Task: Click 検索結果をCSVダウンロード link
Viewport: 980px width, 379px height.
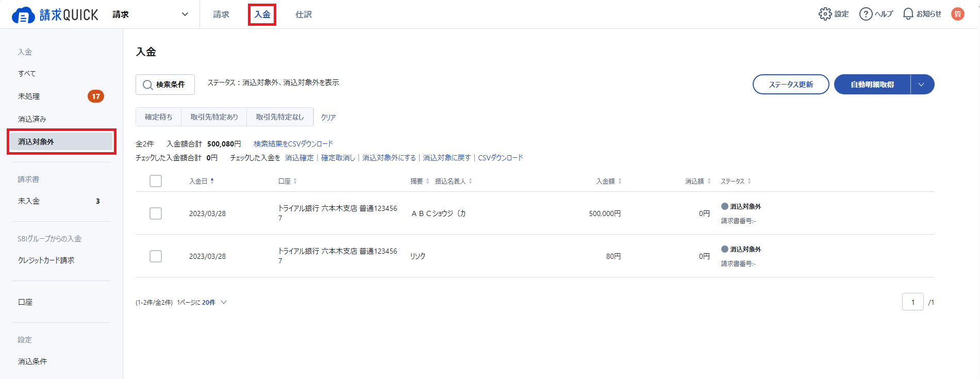Action: coord(293,144)
